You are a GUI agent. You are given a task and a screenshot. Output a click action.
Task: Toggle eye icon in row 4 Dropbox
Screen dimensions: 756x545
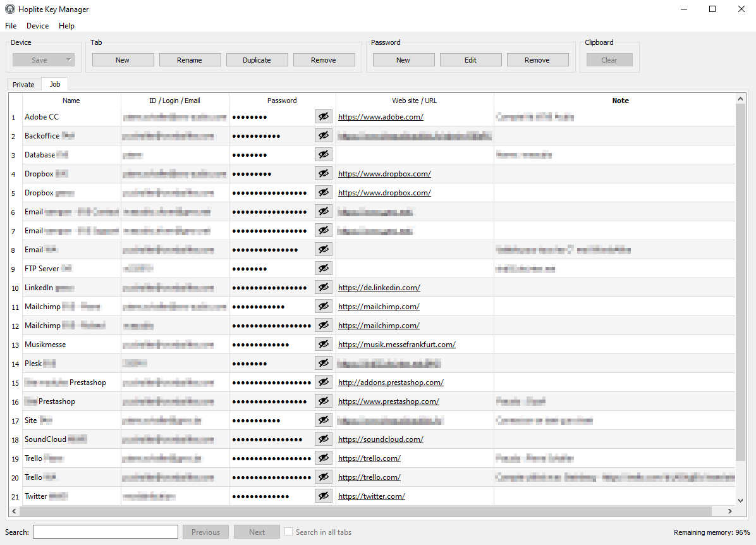[x=324, y=174]
